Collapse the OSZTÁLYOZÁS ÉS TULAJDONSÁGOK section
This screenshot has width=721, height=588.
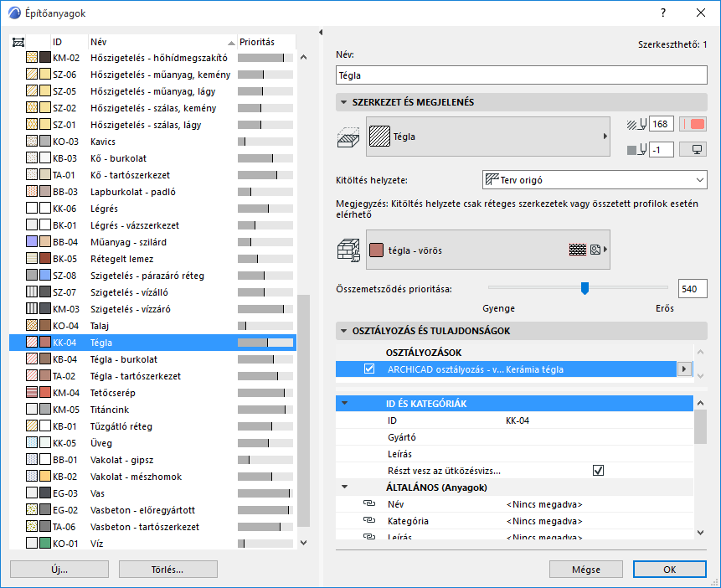point(343,331)
